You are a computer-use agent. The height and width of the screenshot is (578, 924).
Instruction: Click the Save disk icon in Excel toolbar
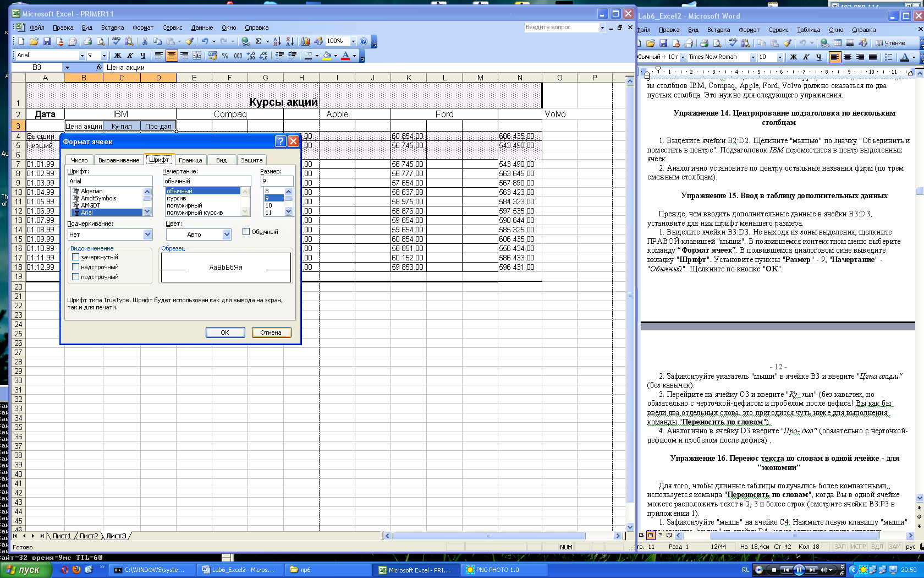[x=47, y=41]
